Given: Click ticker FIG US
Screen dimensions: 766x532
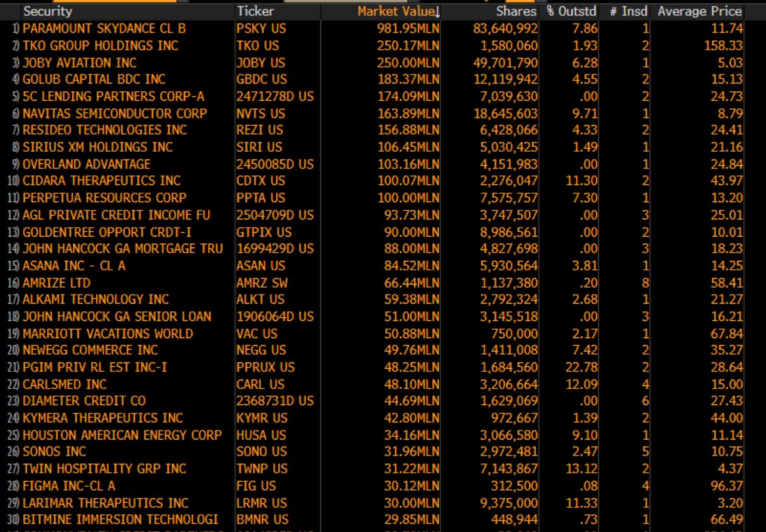Looking at the screenshot, I should tap(257, 486).
